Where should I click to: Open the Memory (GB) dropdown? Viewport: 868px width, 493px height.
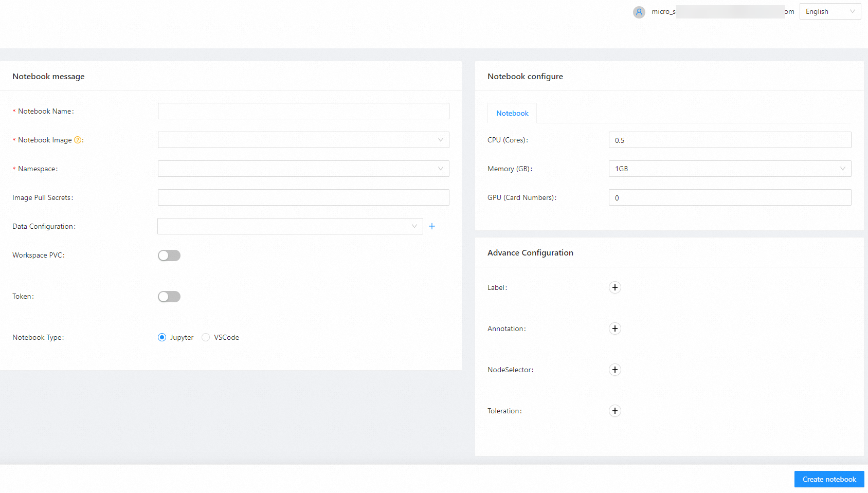[x=729, y=168]
